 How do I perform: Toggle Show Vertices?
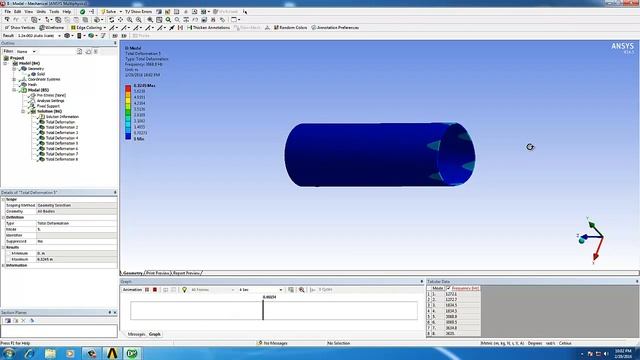pyautogui.click(x=20, y=27)
